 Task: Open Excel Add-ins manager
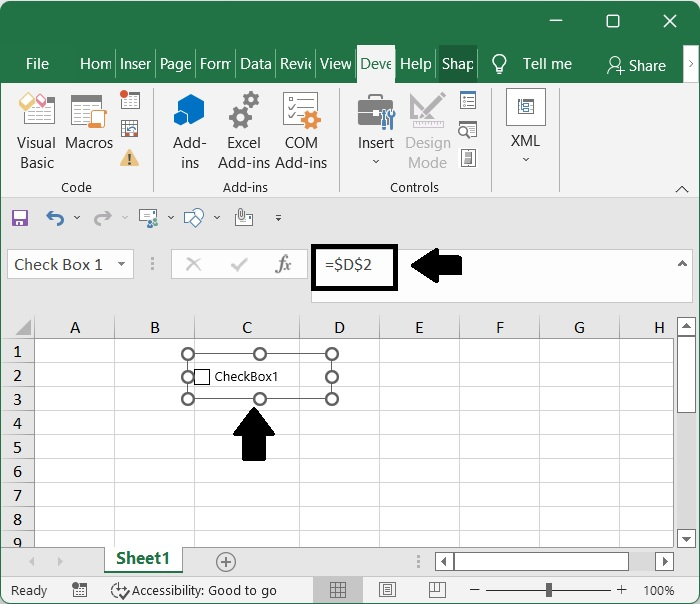coord(244,132)
